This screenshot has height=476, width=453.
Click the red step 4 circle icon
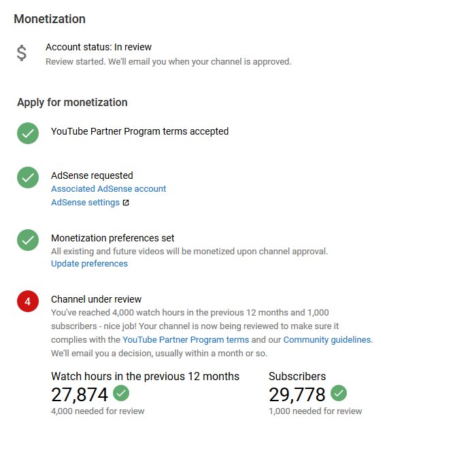[28, 301]
